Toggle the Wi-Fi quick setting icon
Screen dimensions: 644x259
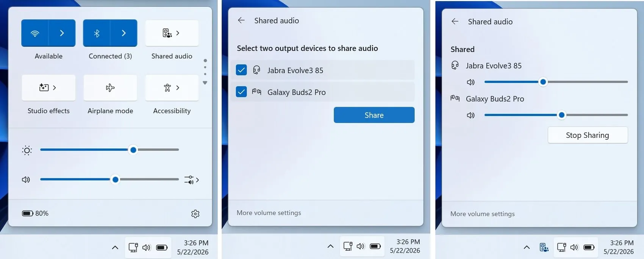[35, 33]
